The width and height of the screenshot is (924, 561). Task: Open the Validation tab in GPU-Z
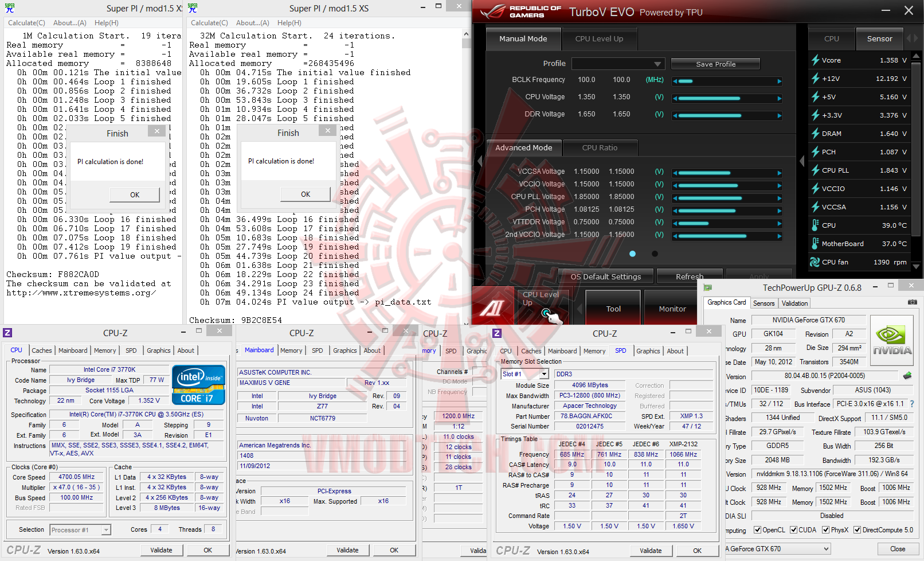point(794,303)
